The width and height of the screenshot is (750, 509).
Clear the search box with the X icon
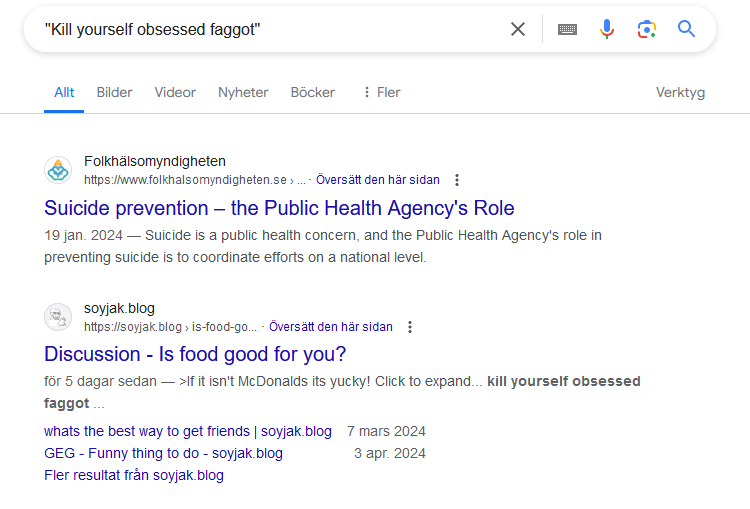click(518, 29)
